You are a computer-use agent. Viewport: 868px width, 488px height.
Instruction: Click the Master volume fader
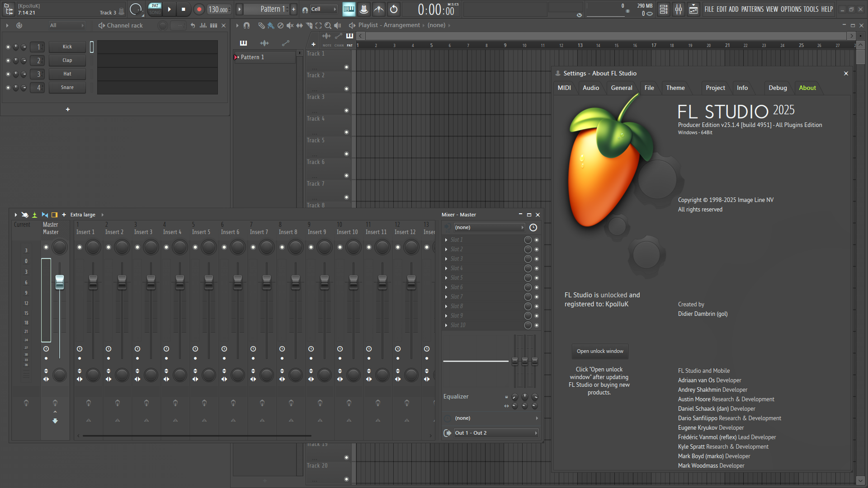[60, 282]
